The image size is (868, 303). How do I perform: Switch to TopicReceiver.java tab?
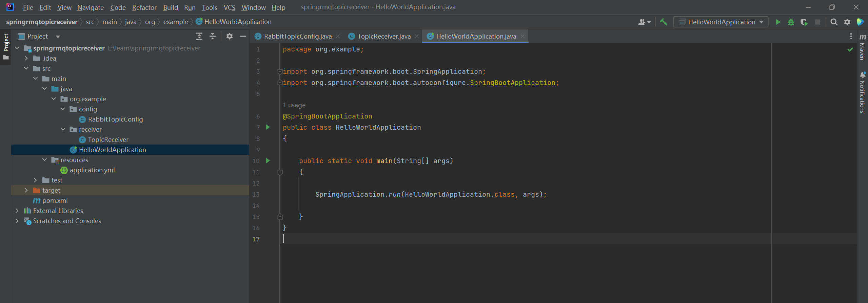(x=383, y=36)
